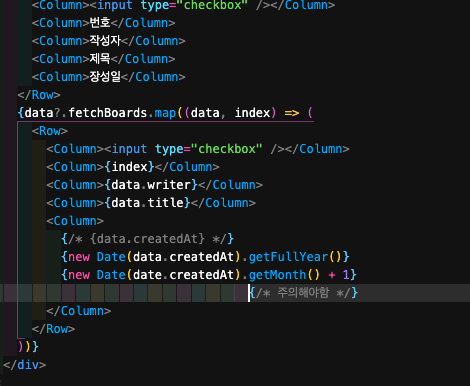Click the map method call

click(165, 113)
